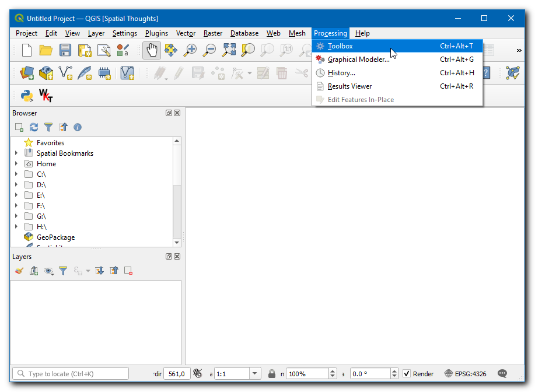Open the Data Source Manager icon
The width and height of the screenshot is (535, 392).
(27, 73)
